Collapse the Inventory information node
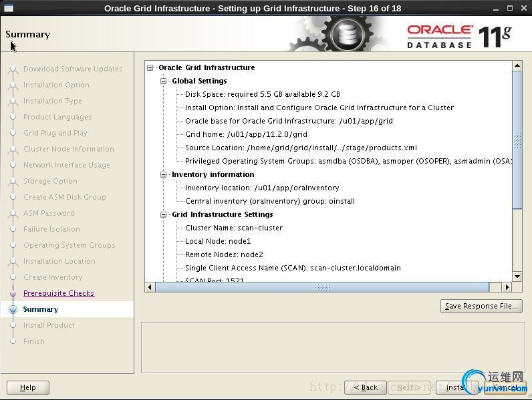This screenshot has height=400, width=532. click(164, 174)
